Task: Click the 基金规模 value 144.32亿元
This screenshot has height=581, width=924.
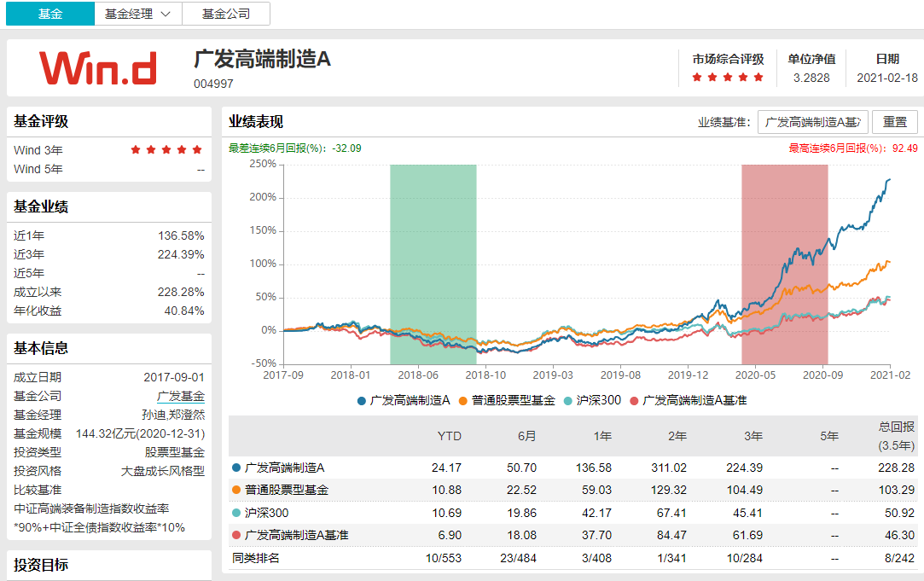Action: click(140, 433)
